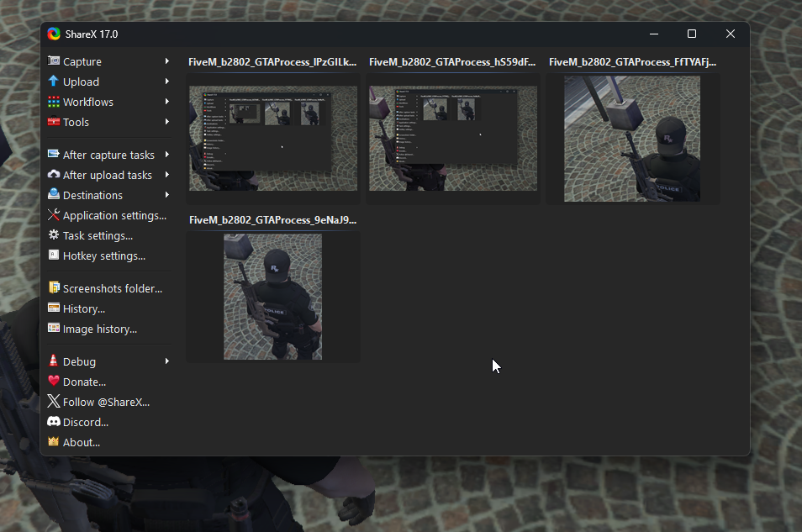Minimize the ShareX window
The image size is (802, 532).
click(654, 34)
